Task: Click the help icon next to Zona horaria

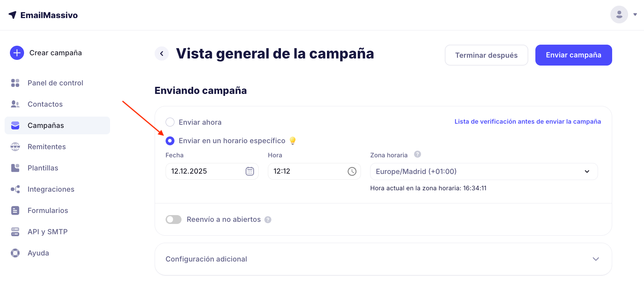Action: pos(418,154)
